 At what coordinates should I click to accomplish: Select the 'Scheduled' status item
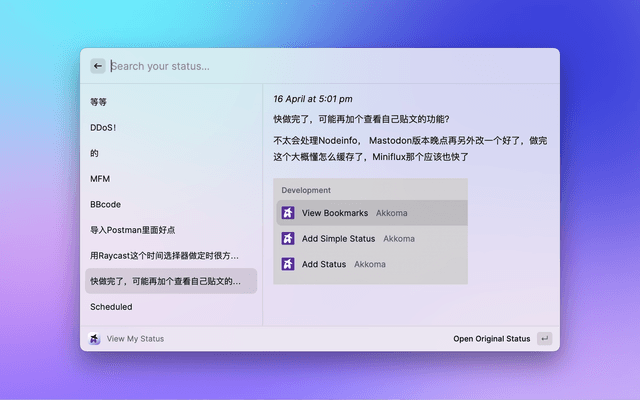[111, 307]
